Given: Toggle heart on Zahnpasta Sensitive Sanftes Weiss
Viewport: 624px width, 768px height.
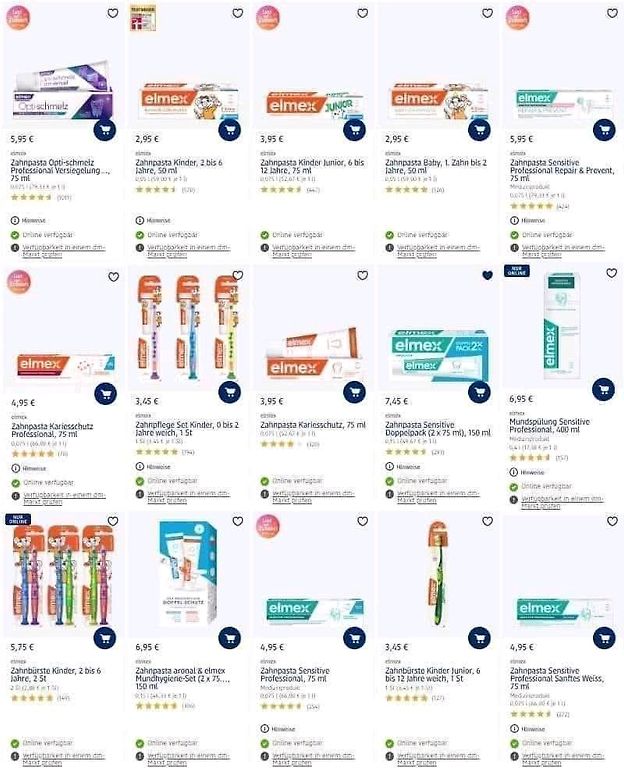Looking at the screenshot, I should click(612, 522).
